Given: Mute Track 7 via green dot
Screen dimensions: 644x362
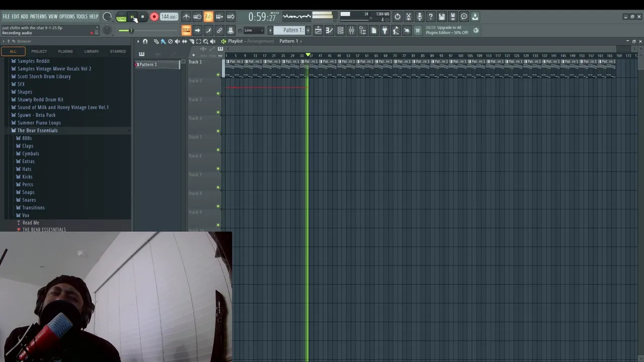Looking at the screenshot, I should coord(218,188).
